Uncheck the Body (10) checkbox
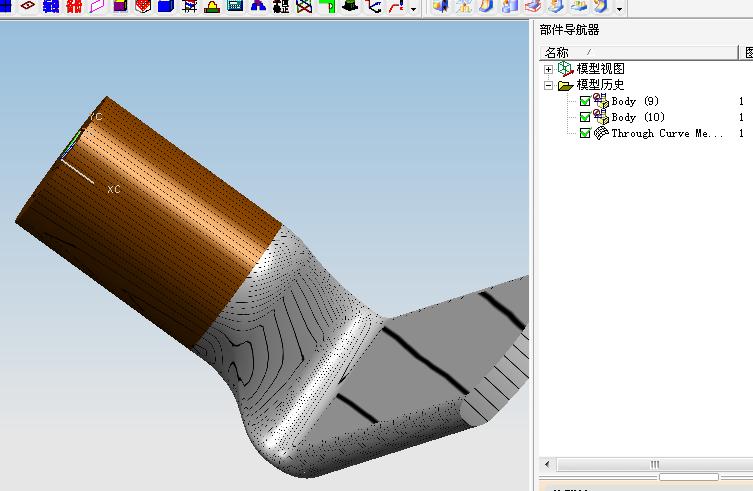The image size is (753, 491). (585, 117)
